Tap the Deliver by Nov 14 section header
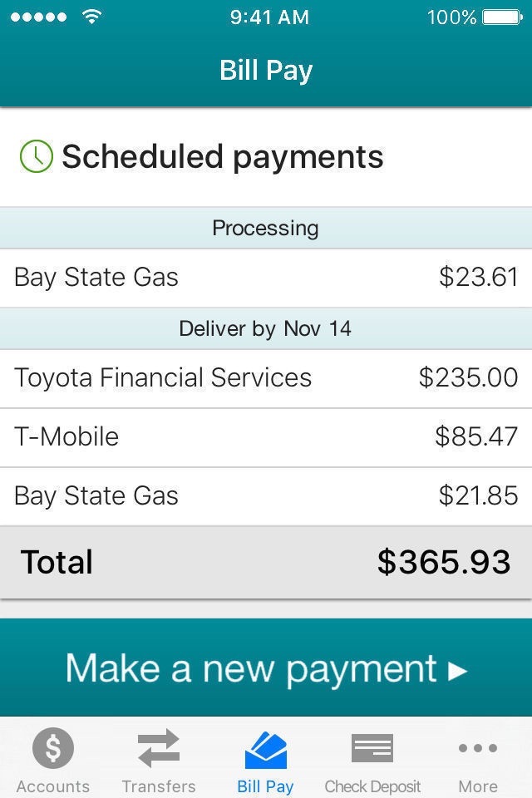532x798 pixels. pos(266,328)
